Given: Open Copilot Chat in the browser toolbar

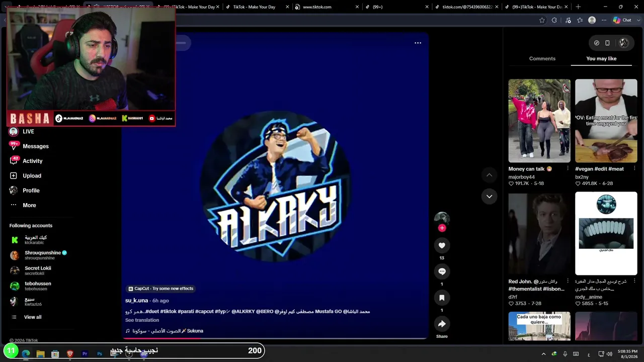Looking at the screenshot, I should [x=622, y=20].
